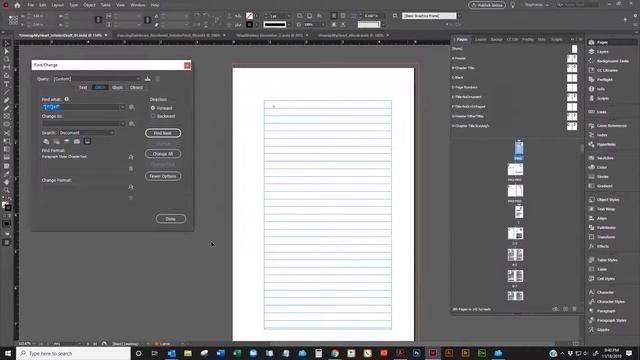Switch to the Glyph tab in Find/Change
Screen dimensions: 640x360
click(x=117, y=88)
